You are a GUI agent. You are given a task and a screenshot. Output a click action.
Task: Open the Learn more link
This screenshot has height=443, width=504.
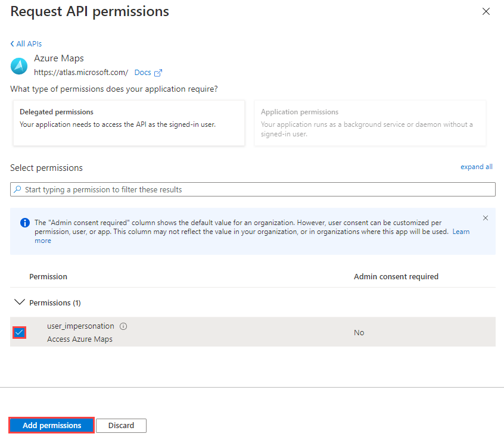(461, 232)
